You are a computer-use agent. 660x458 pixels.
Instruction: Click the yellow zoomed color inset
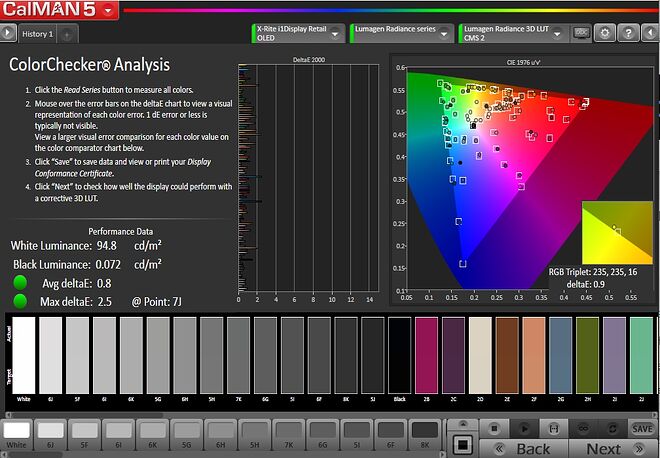point(617,233)
